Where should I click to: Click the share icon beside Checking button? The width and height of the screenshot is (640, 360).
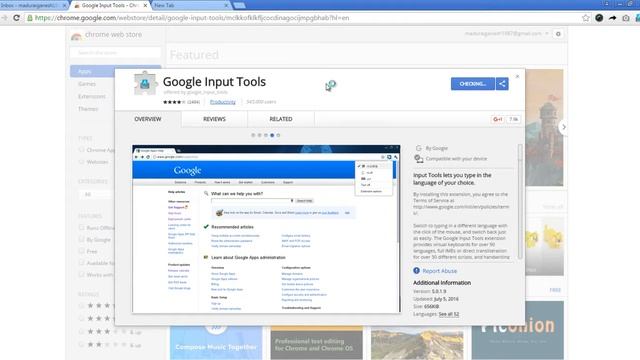[x=502, y=84]
